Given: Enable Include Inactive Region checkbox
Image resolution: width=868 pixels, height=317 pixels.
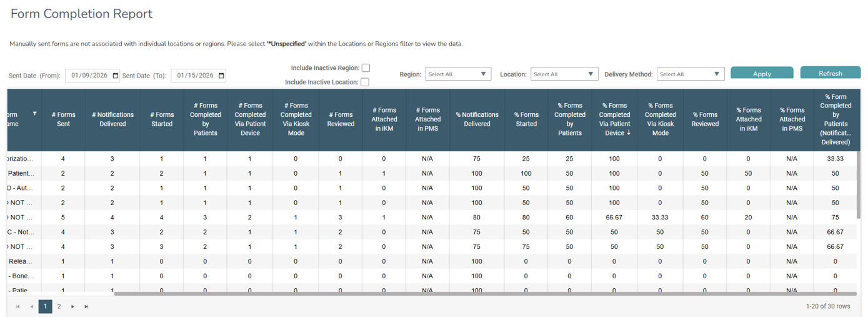Looking at the screenshot, I should (x=366, y=68).
